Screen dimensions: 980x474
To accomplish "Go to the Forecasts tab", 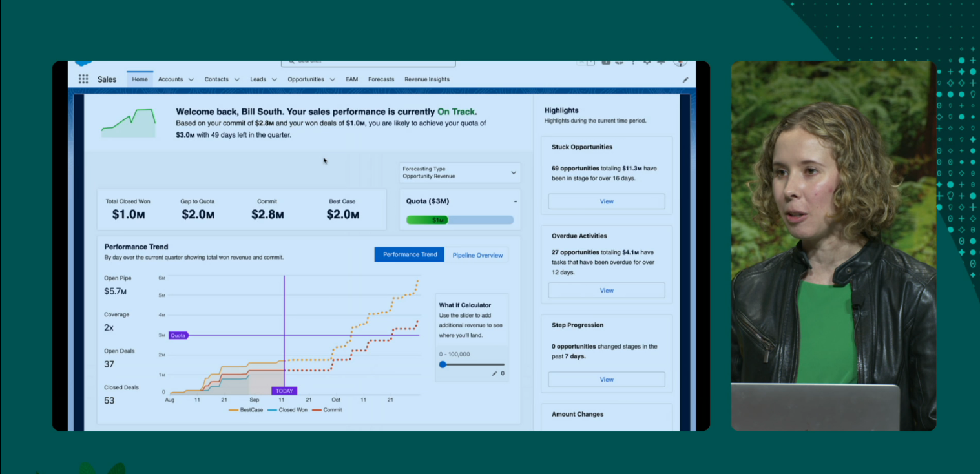I will pyautogui.click(x=381, y=79).
